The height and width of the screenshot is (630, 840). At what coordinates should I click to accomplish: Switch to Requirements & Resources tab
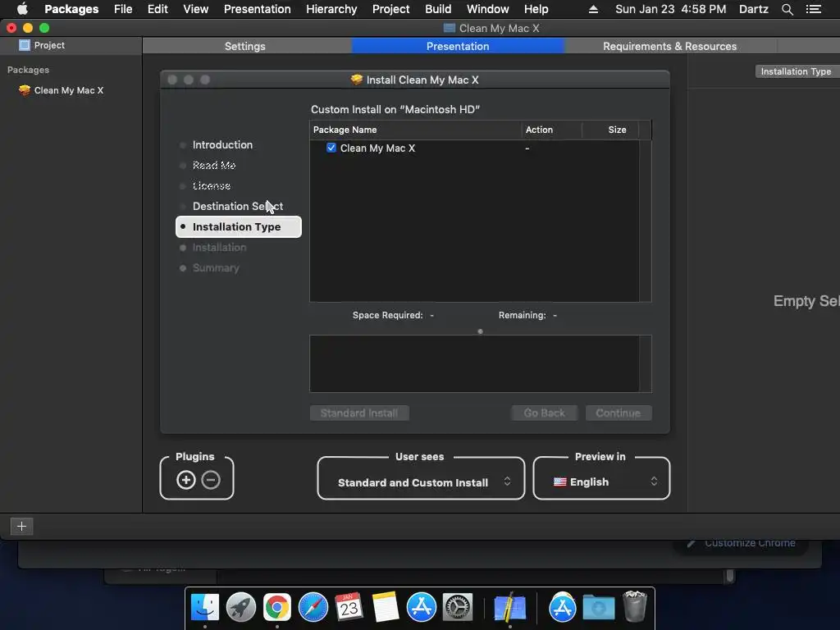click(x=669, y=46)
